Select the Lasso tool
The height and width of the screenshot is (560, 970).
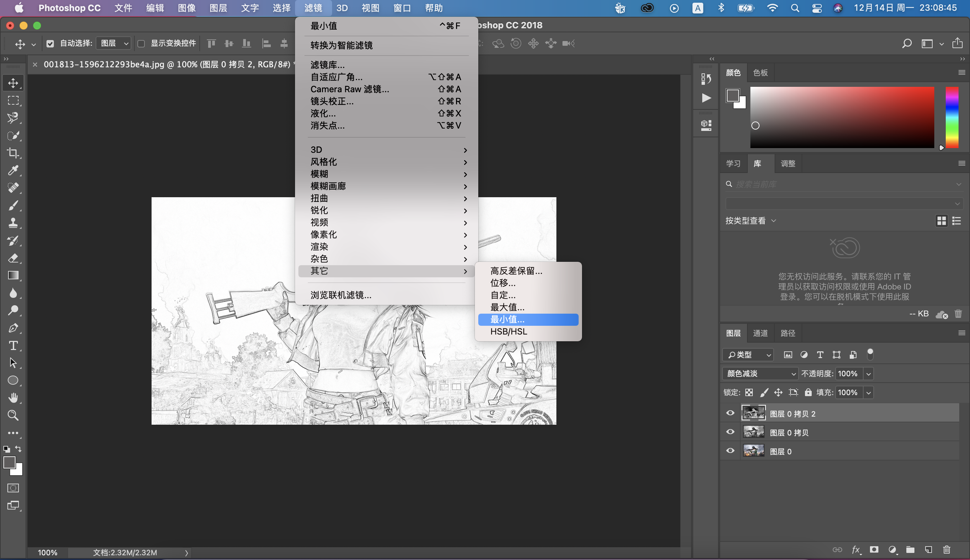point(13,118)
